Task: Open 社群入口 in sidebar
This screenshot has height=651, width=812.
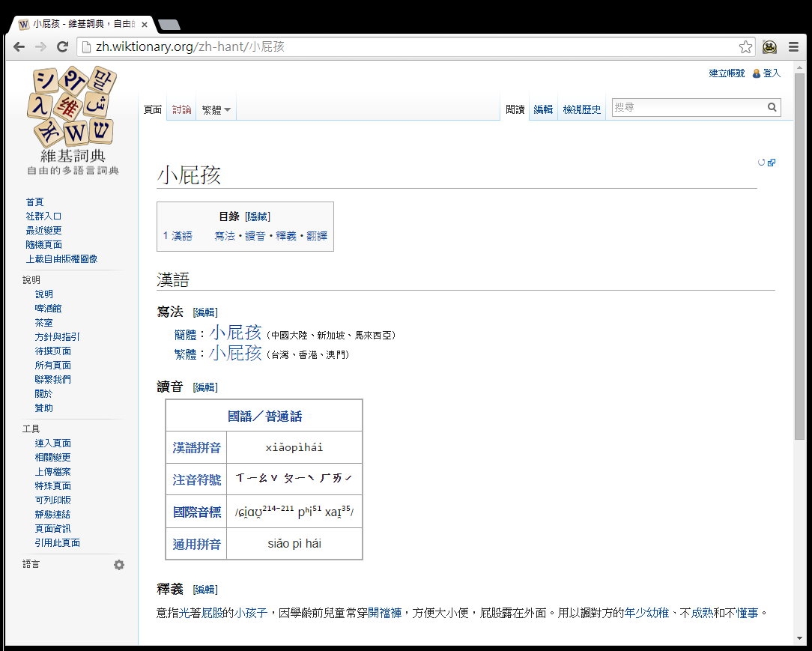Action: tap(43, 216)
